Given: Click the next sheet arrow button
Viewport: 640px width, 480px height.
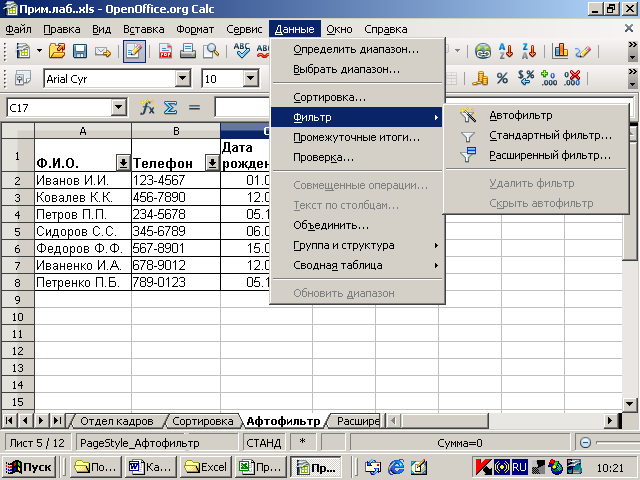Looking at the screenshot, I should (41, 420).
